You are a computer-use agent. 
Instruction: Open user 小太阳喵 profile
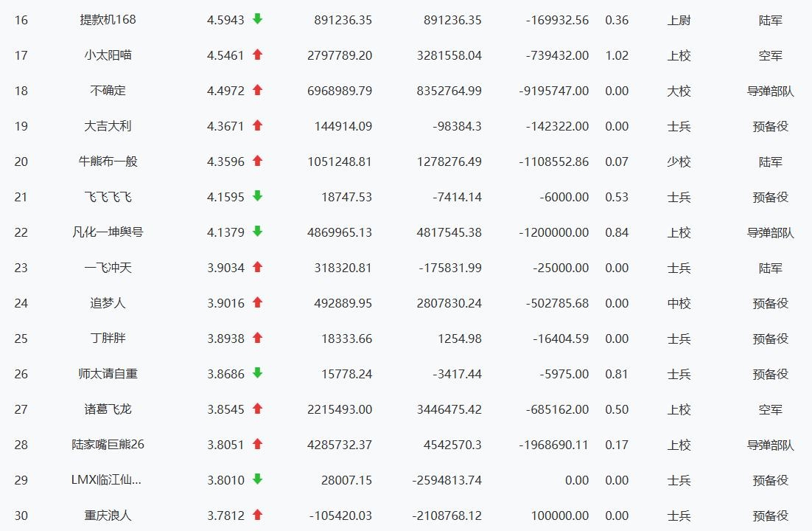108,55
